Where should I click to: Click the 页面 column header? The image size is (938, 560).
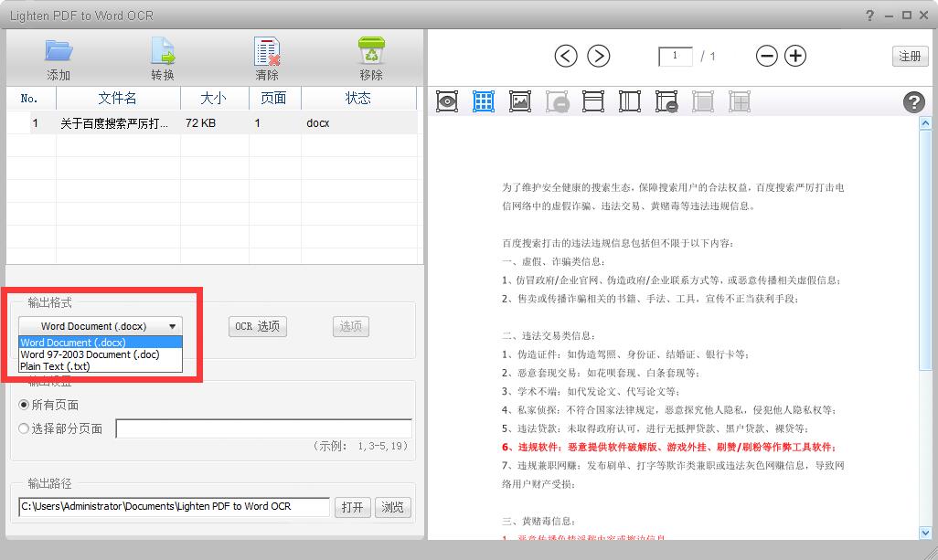click(274, 98)
